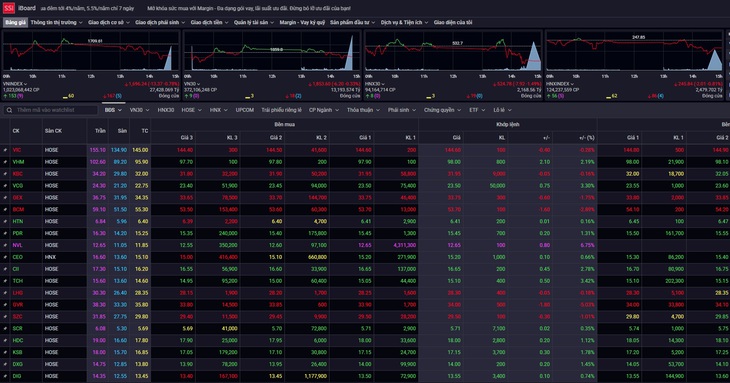This screenshot has height=383, width=730.
Task: Click the watchlist search input field
Action: pyautogui.click(x=51, y=110)
